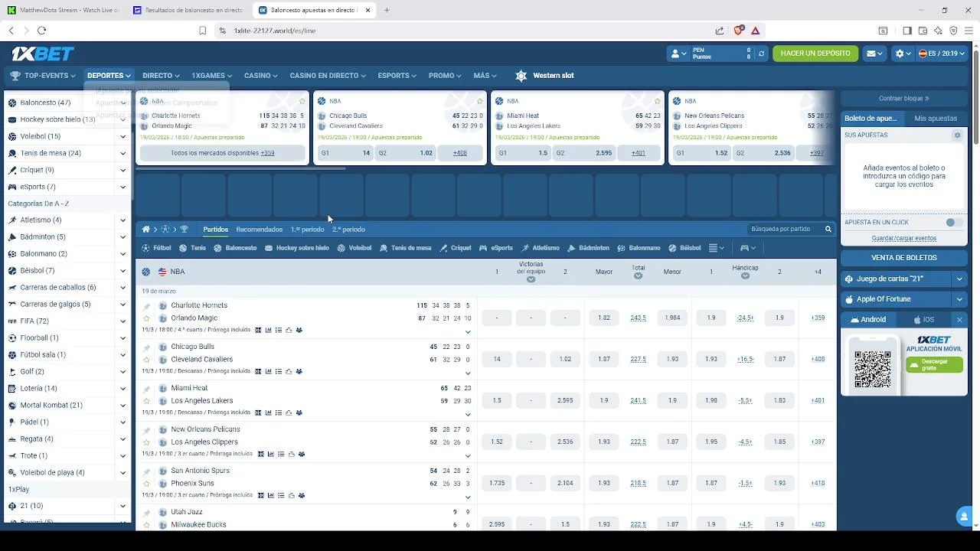Image resolution: width=980 pixels, height=551 pixels.
Task: Click Contraer bloque button
Action: tap(904, 99)
